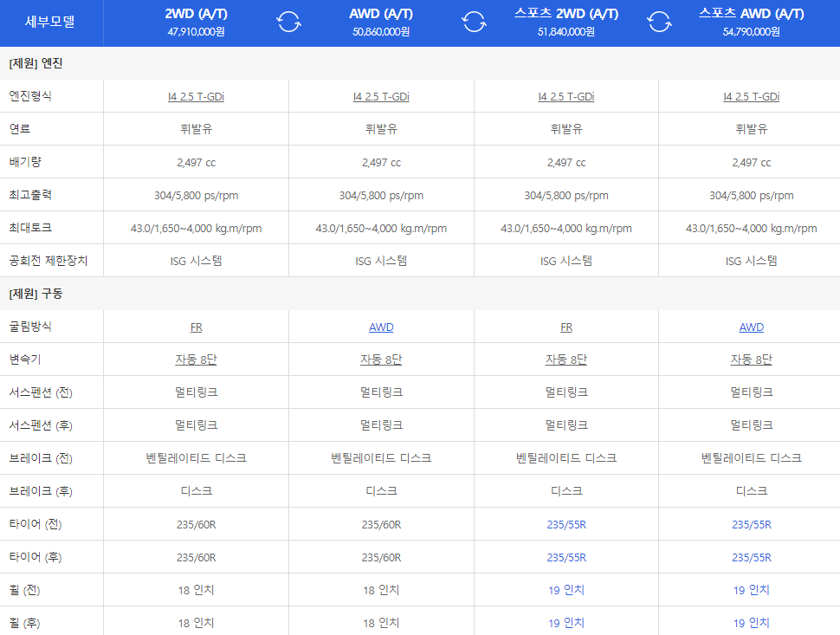Click 18 인치 front wheel under 2WD (A/T)

196,590
